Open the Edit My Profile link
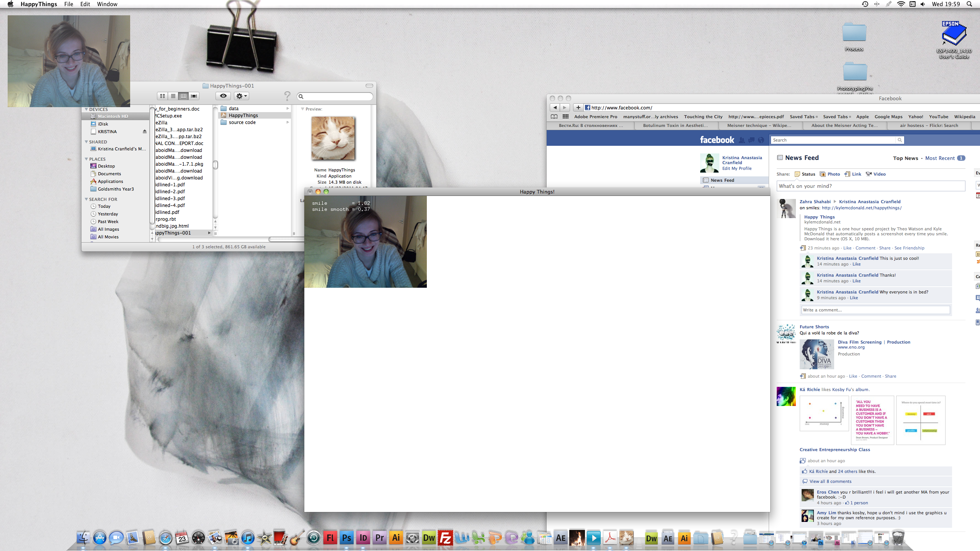 point(737,168)
